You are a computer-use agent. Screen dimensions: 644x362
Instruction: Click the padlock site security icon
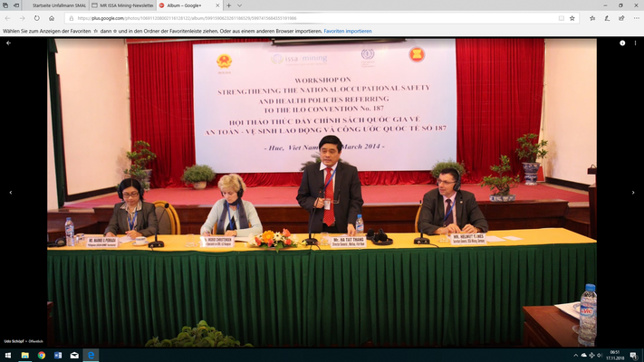(x=71, y=18)
